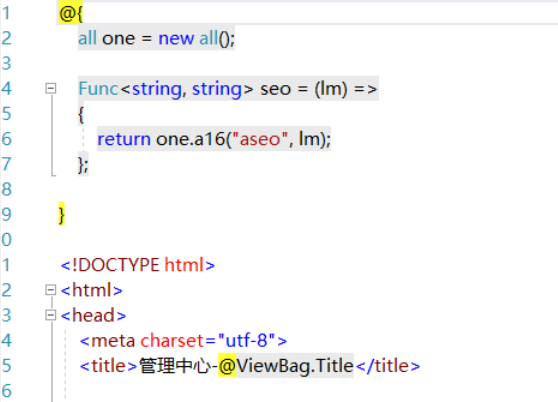The width and height of the screenshot is (558, 402).
Task: Click the first 'string' generic argument
Action: pos(157,89)
